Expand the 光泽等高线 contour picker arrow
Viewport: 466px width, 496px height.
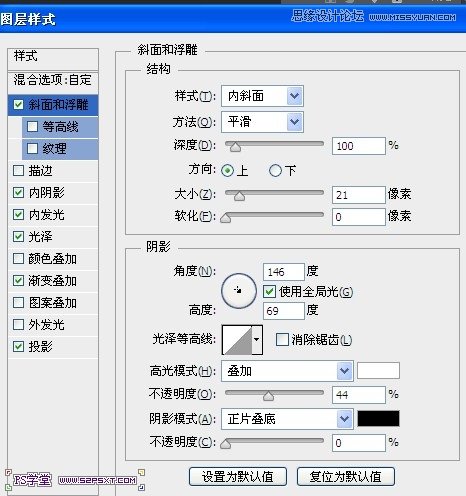[x=257, y=340]
